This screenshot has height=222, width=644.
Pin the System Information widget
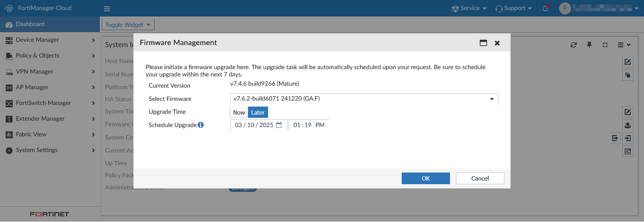589,45
